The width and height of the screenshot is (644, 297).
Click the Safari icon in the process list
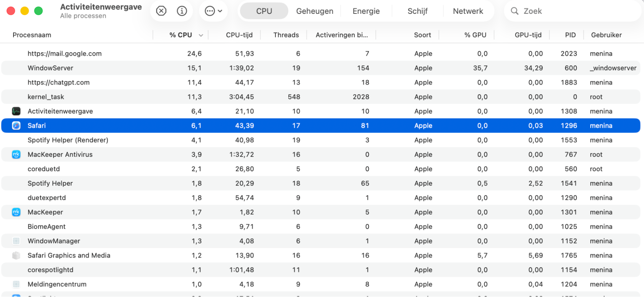(16, 126)
